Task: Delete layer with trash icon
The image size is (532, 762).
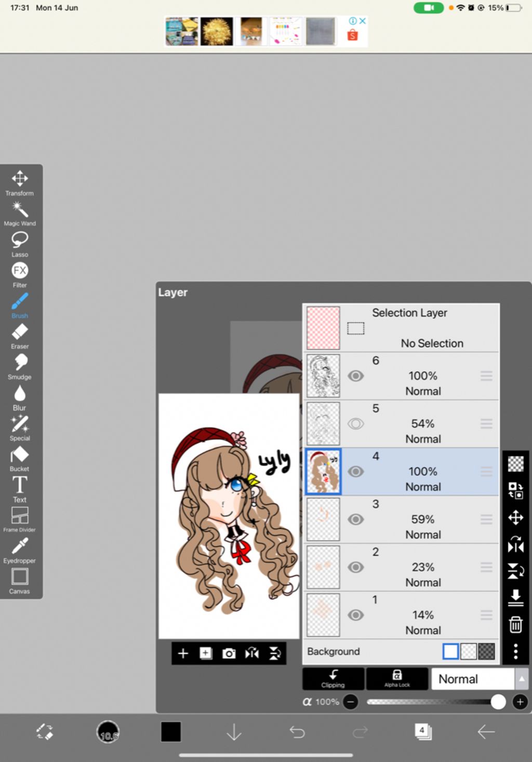Action: 515,625
